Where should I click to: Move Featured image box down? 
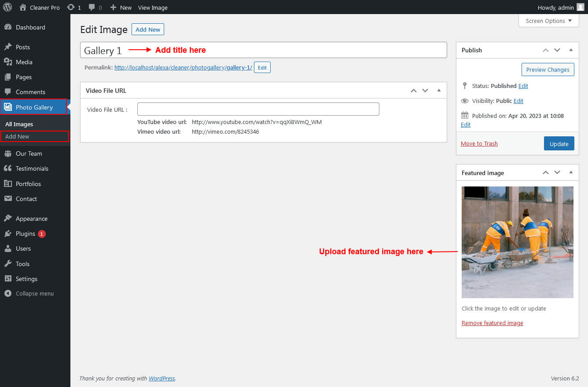tap(557, 173)
